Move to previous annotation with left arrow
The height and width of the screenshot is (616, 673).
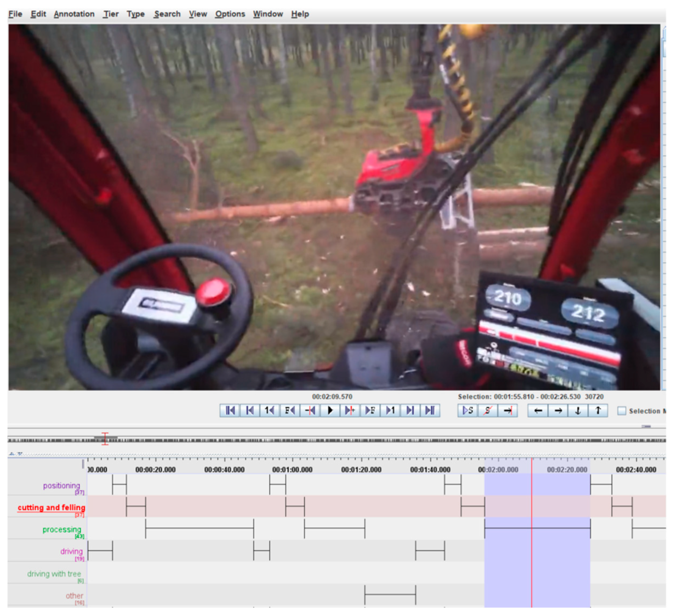click(538, 410)
